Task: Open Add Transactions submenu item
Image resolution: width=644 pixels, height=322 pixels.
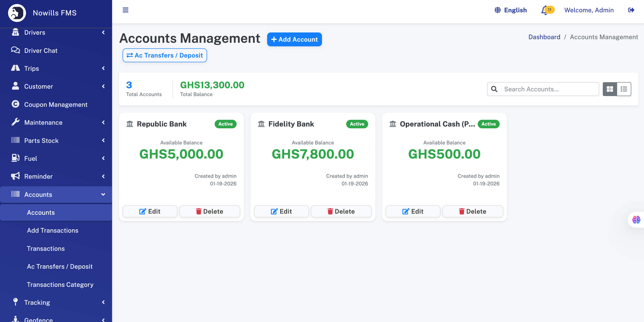Action: [x=52, y=230]
